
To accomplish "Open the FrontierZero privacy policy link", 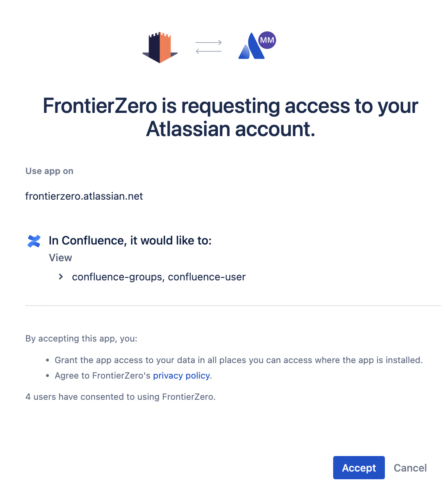I will pos(181,376).
